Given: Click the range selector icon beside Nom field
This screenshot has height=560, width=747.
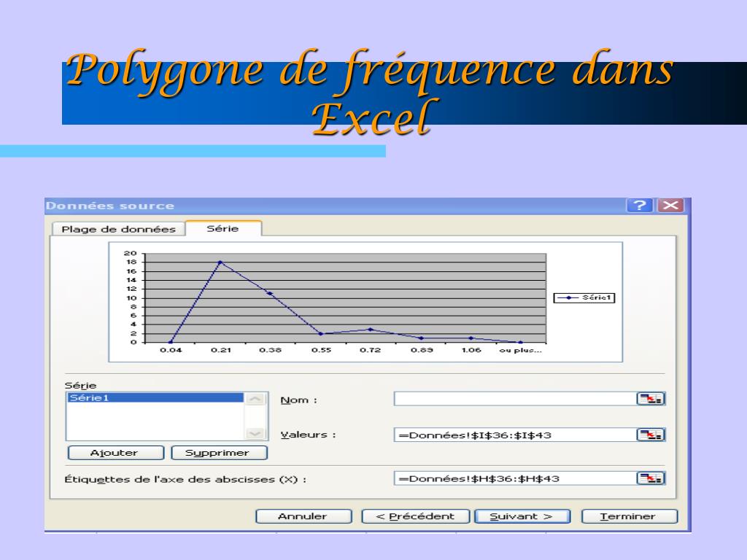Looking at the screenshot, I should 651,399.
